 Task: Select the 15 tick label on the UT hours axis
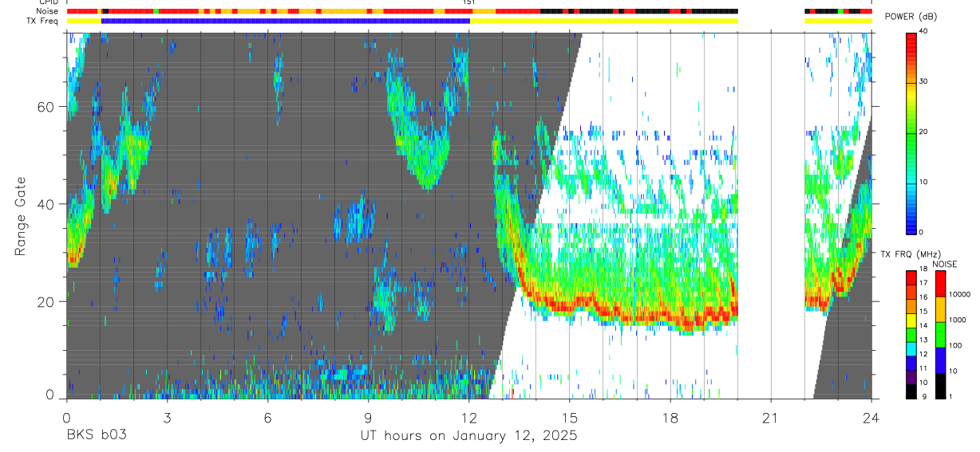(570, 416)
